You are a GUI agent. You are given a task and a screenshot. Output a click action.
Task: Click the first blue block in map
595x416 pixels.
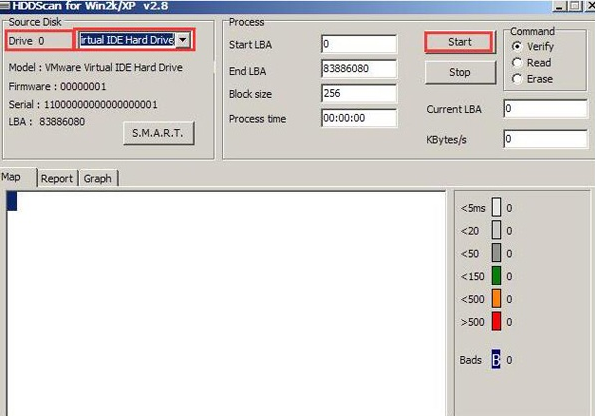point(12,201)
